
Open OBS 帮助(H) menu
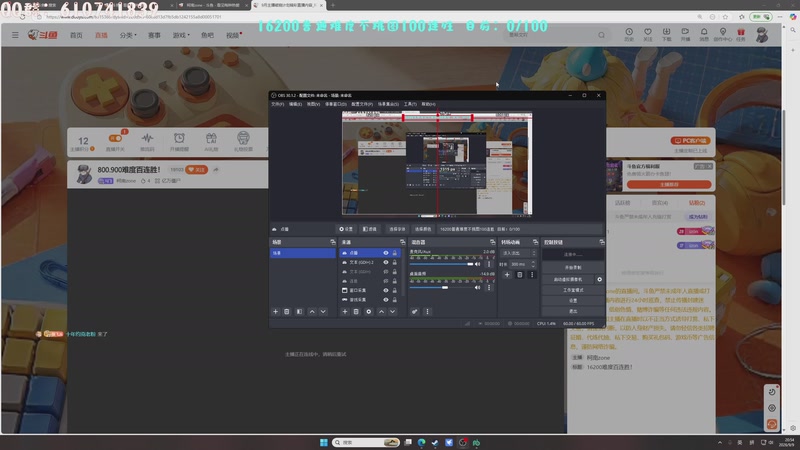(429, 104)
